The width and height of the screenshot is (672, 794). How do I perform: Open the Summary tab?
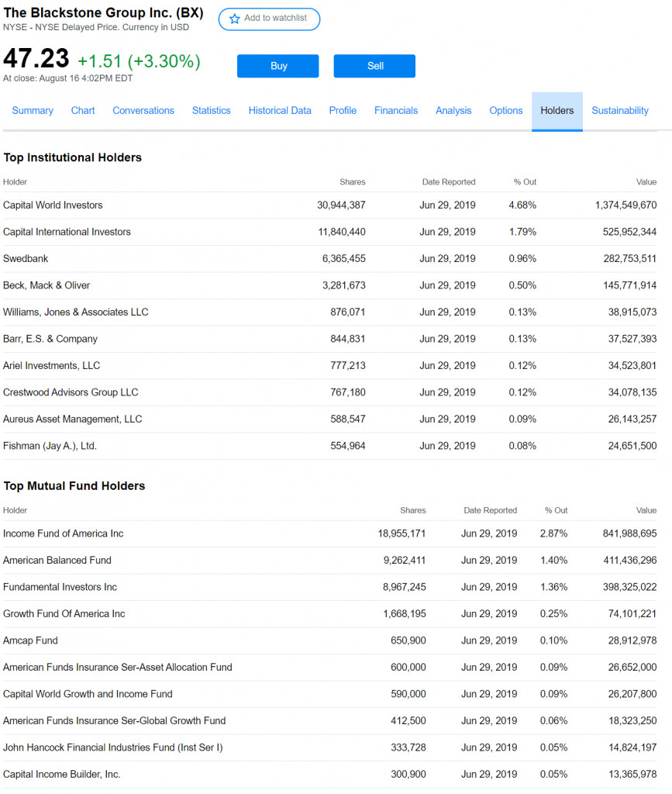(x=33, y=111)
